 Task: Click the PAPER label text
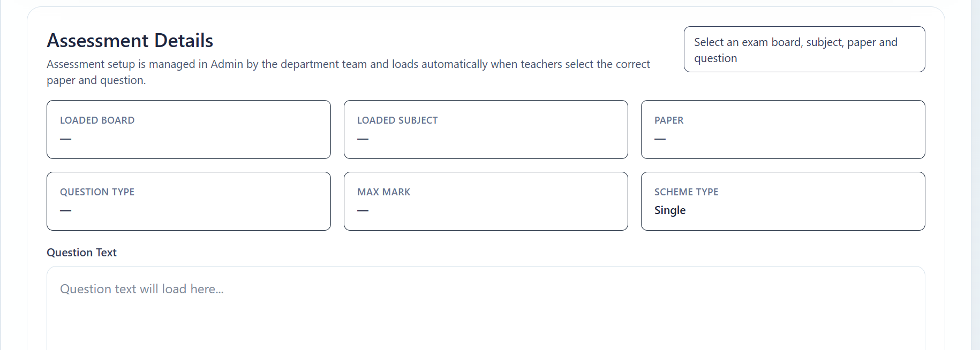668,120
